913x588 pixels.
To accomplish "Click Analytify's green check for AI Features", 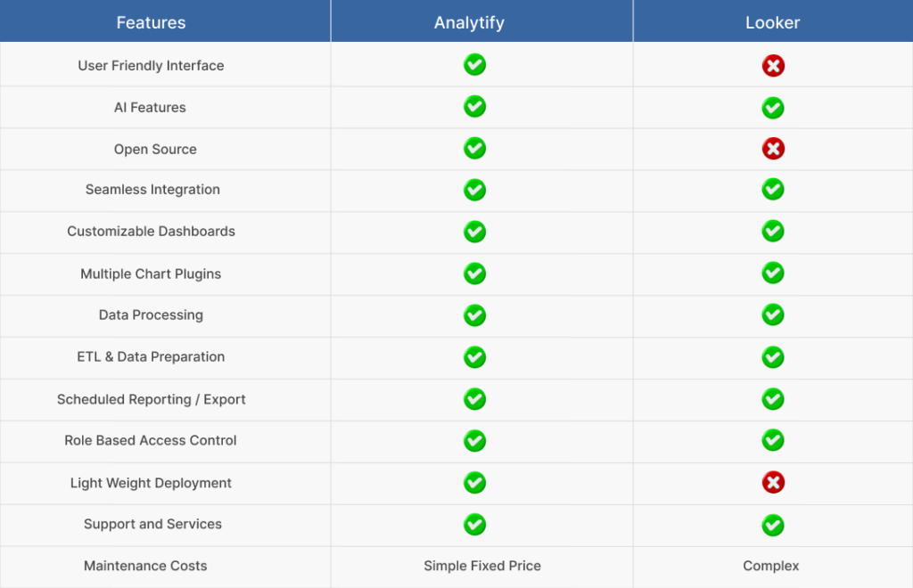I will point(474,106).
